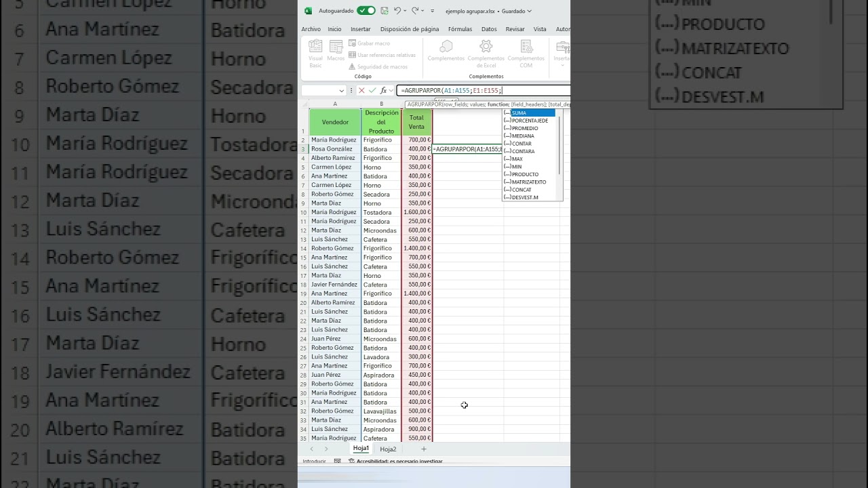The width and height of the screenshot is (868, 488).
Task: Add a new sheet with plus icon
Action: pos(424,449)
